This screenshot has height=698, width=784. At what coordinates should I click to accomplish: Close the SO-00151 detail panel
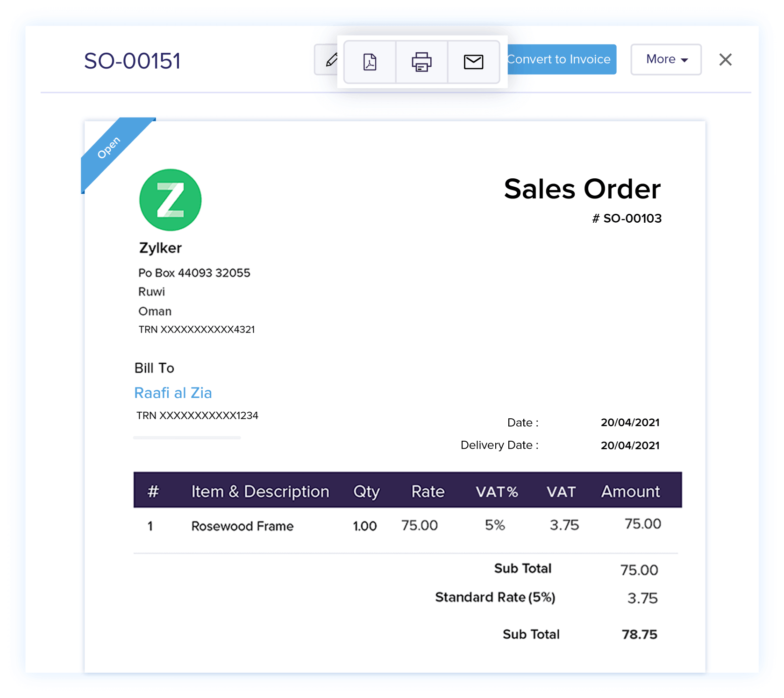pos(725,60)
